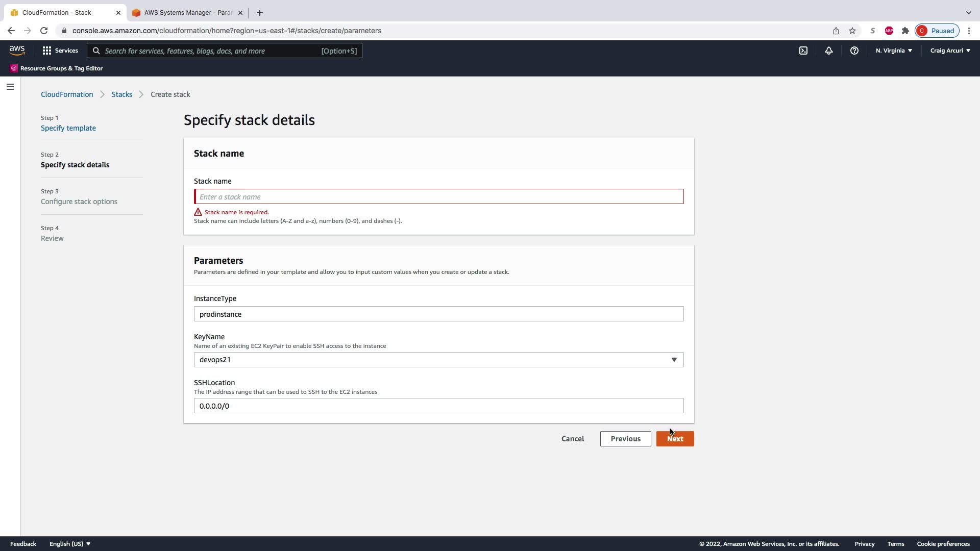Click the AWS logo home icon
Image resolution: width=980 pixels, height=551 pixels.
pos(17,50)
